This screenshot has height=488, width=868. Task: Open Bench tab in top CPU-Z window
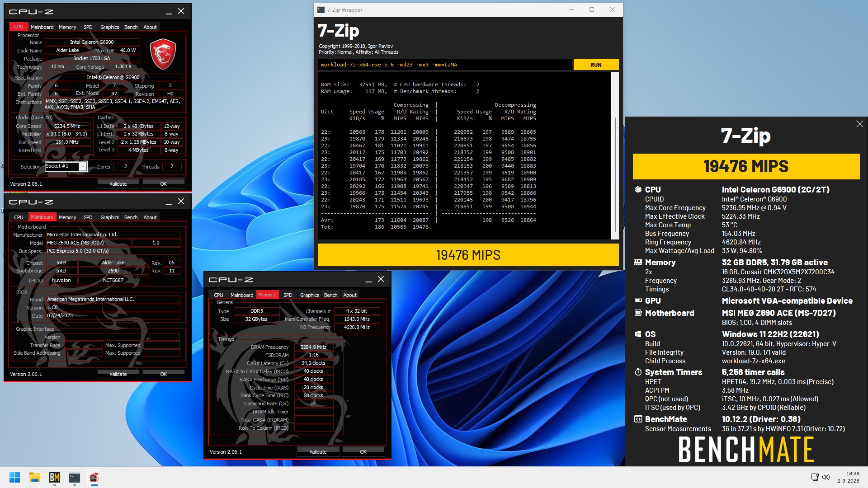pyautogui.click(x=131, y=27)
